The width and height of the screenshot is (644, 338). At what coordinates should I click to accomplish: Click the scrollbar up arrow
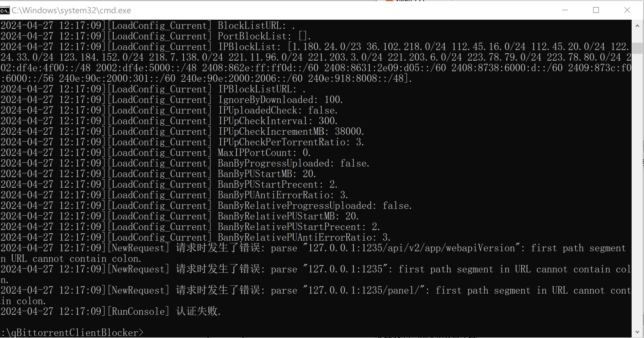pyautogui.click(x=638, y=26)
